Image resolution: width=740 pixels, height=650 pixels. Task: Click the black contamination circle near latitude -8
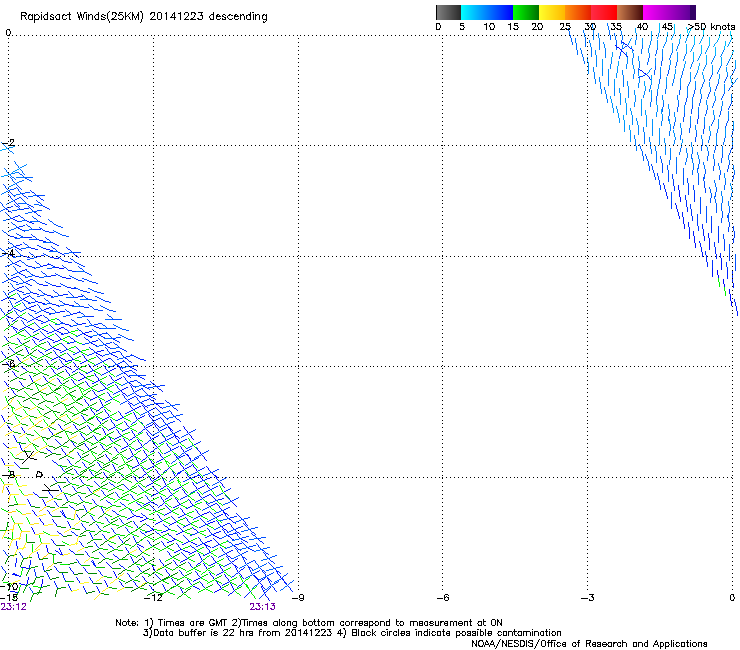click(39, 474)
